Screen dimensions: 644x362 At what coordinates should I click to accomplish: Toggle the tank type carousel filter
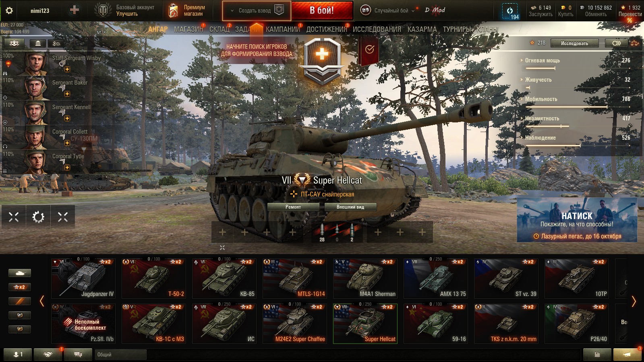coord(20,273)
